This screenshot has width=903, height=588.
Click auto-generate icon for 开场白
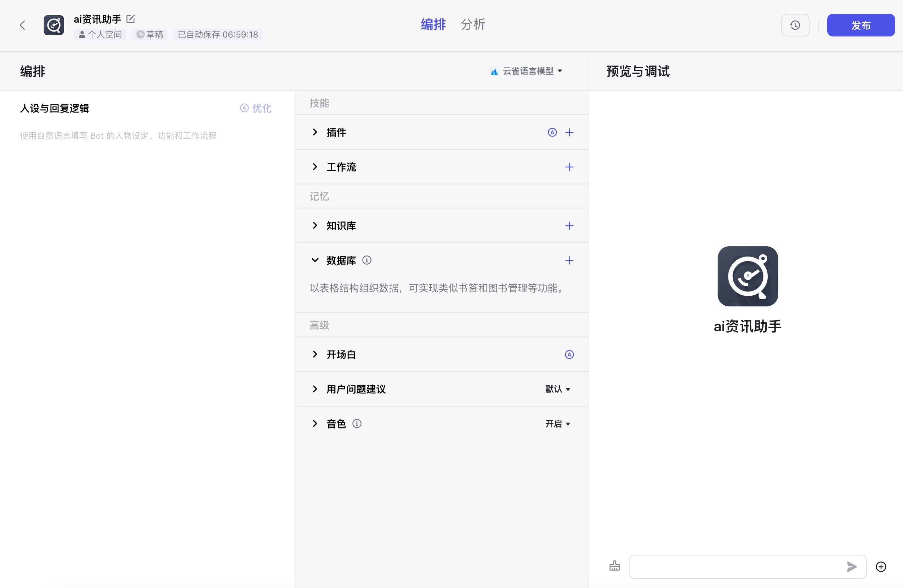(x=569, y=354)
